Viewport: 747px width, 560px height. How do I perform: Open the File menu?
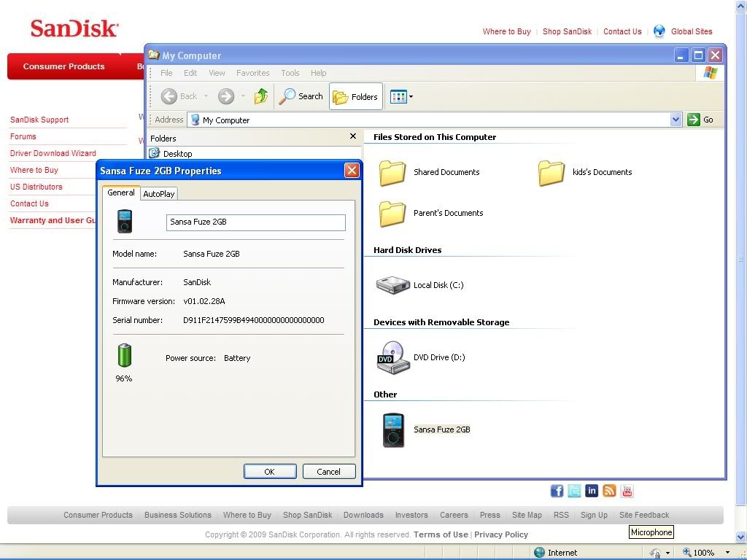[x=166, y=73]
